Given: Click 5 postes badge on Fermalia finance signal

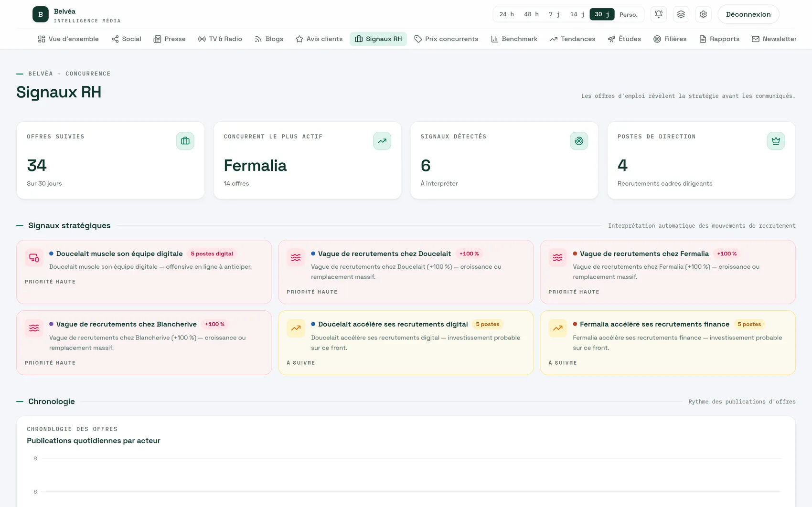Looking at the screenshot, I should [749, 325].
